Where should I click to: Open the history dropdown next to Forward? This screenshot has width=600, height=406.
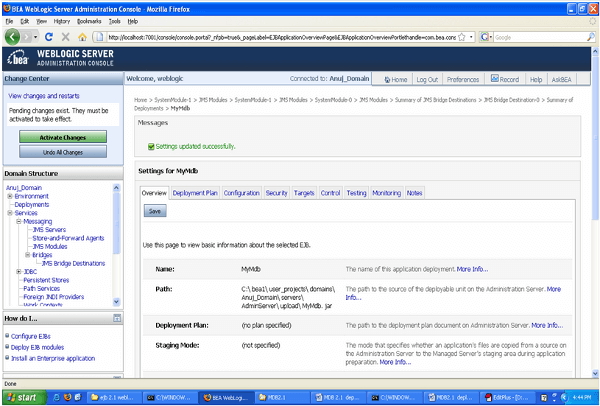35,37
